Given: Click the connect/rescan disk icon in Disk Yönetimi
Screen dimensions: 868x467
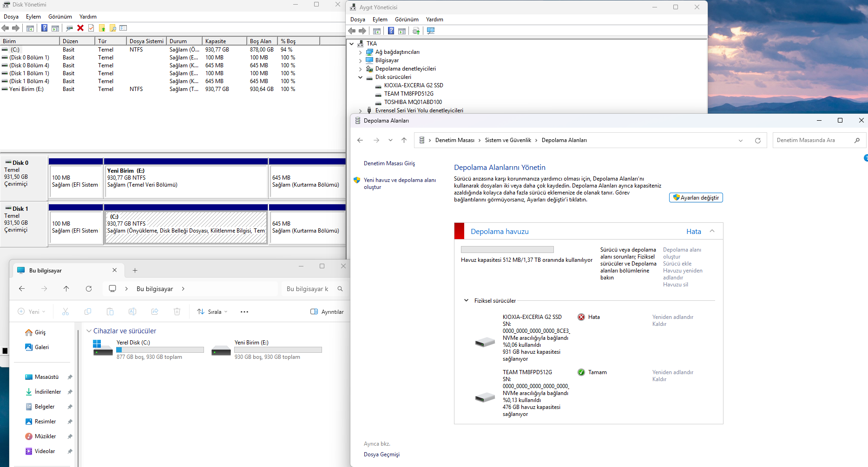Looking at the screenshot, I should (69, 28).
